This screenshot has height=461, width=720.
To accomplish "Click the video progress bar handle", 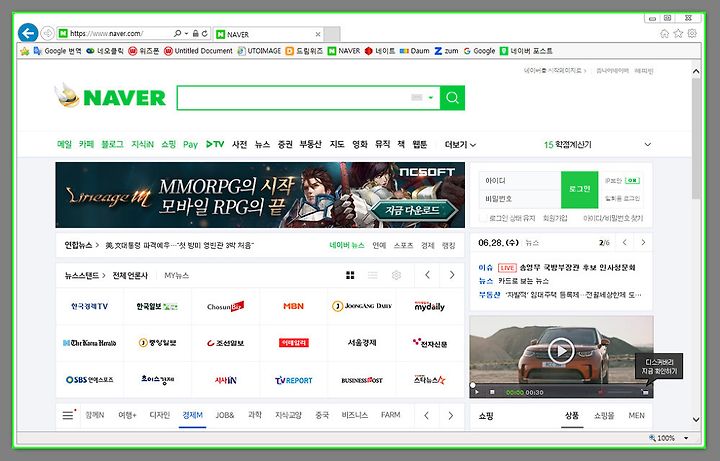I will 473,385.
